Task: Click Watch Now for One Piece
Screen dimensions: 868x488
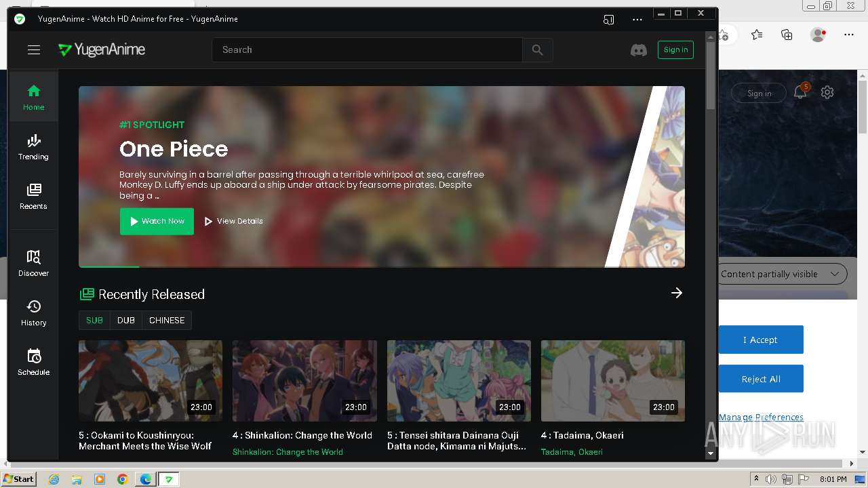Action: point(157,221)
